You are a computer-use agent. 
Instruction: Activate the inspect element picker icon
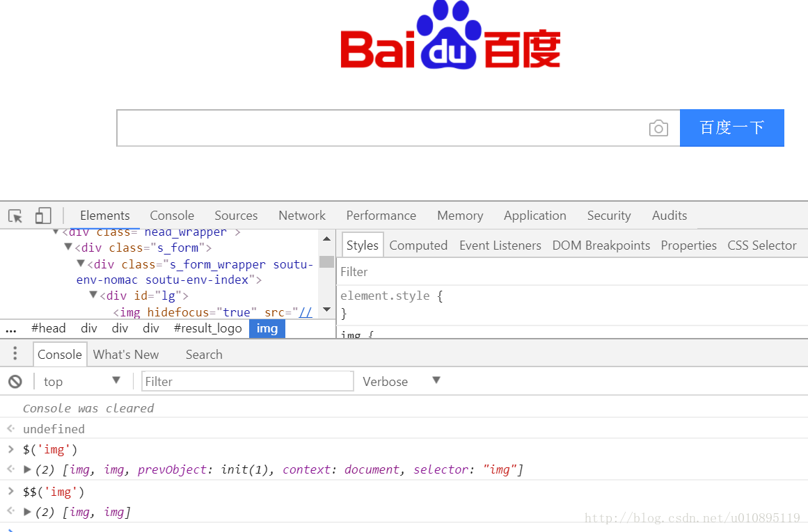(x=15, y=216)
